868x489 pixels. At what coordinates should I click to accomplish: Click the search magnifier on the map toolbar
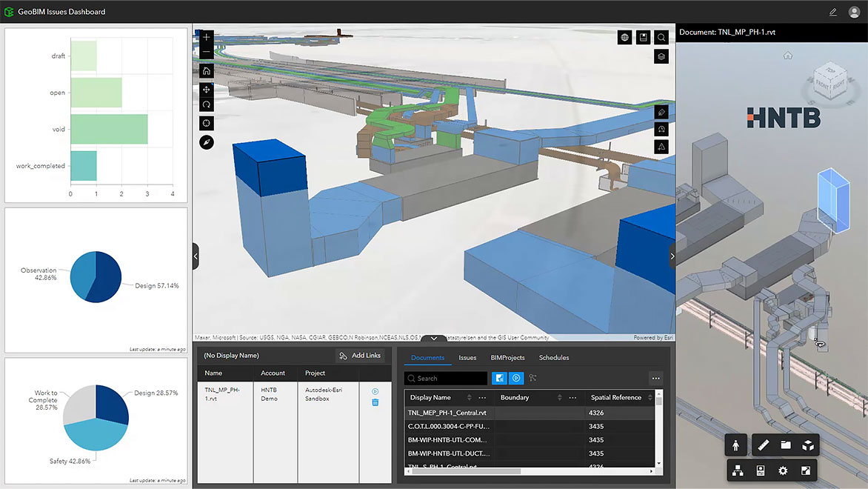click(x=661, y=37)
